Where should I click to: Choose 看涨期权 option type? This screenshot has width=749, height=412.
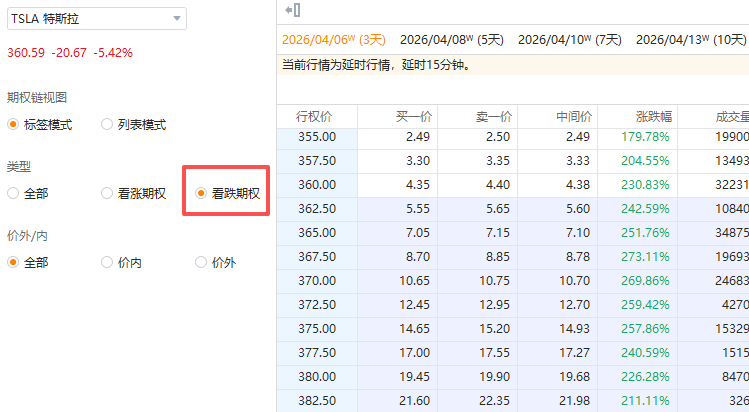pos(134,193)
